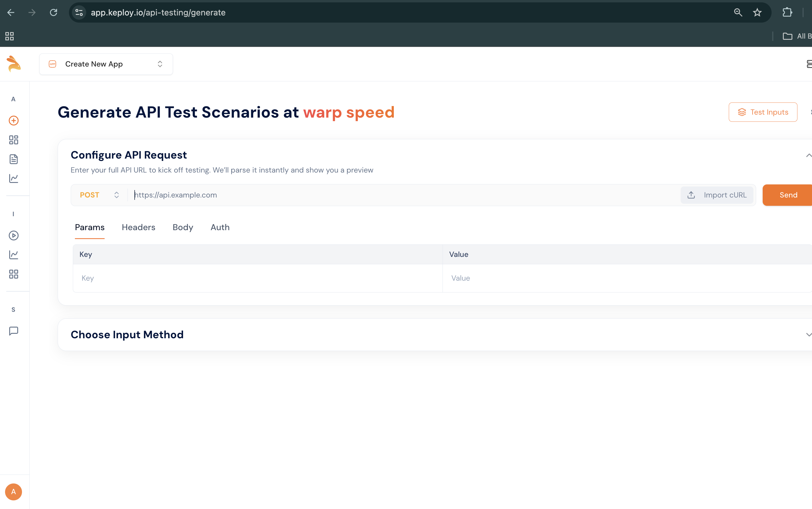The image size is (812, 509).
Task: Click the Keploy rabbit logo
Action: pos(14,64)
